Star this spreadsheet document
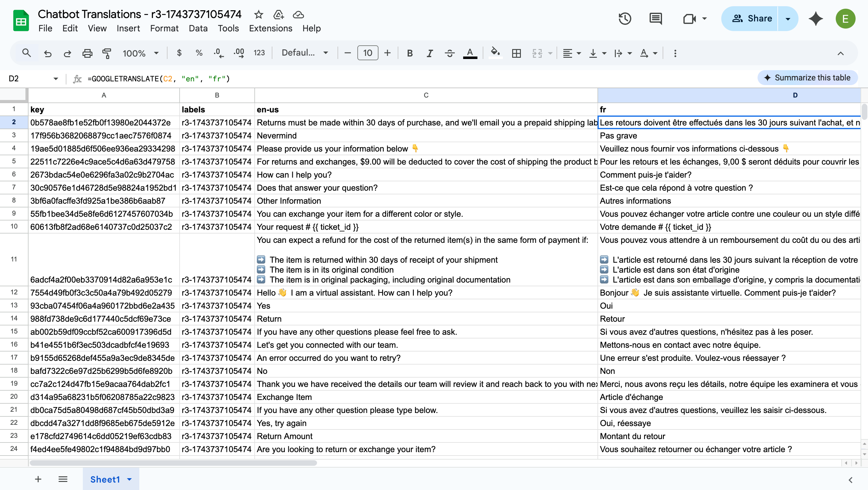This screenshot has width=868, height=490. (x=258, y=15)
